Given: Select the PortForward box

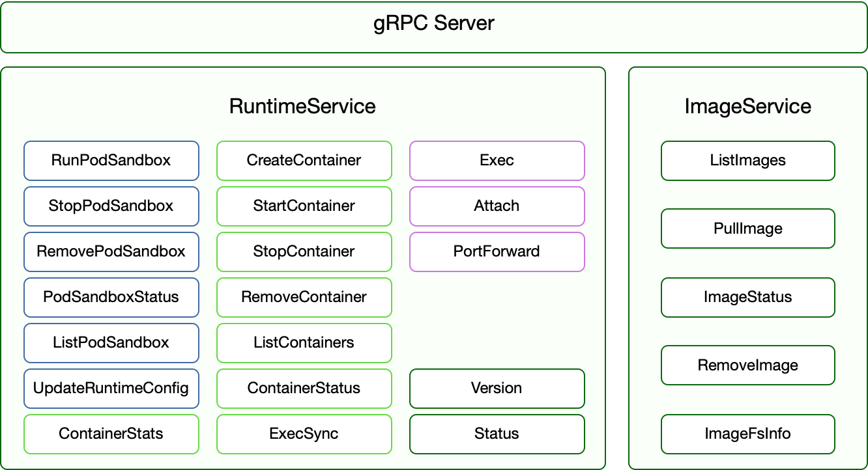Looking at the screenshot, I should [x=497, y=252].
